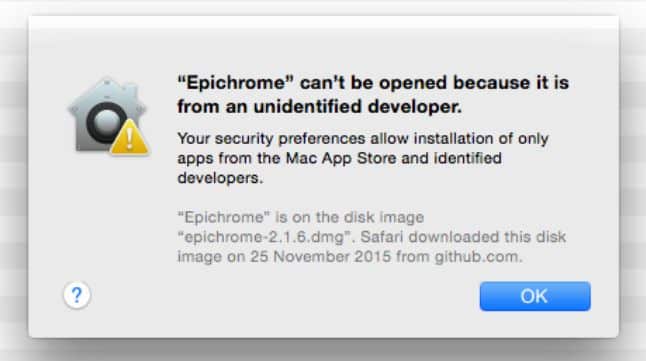Select the bold "Epichrome" title word

point(235,83)
